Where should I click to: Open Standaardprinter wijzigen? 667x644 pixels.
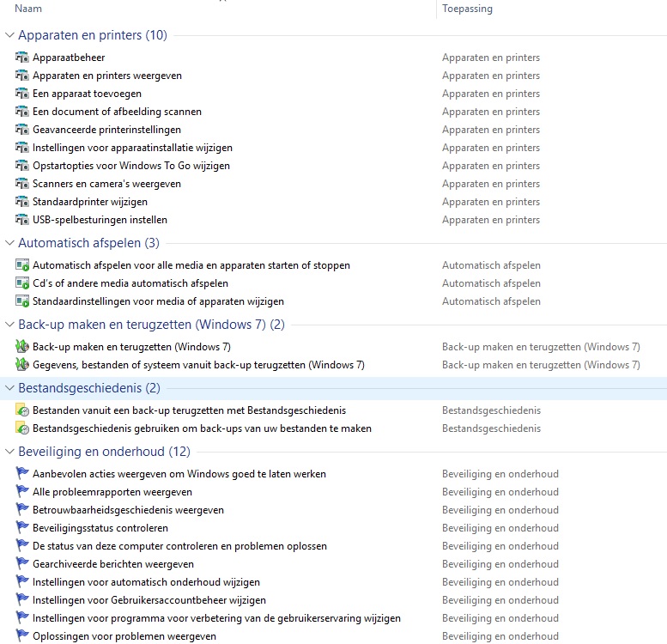[x=90, y=202]
